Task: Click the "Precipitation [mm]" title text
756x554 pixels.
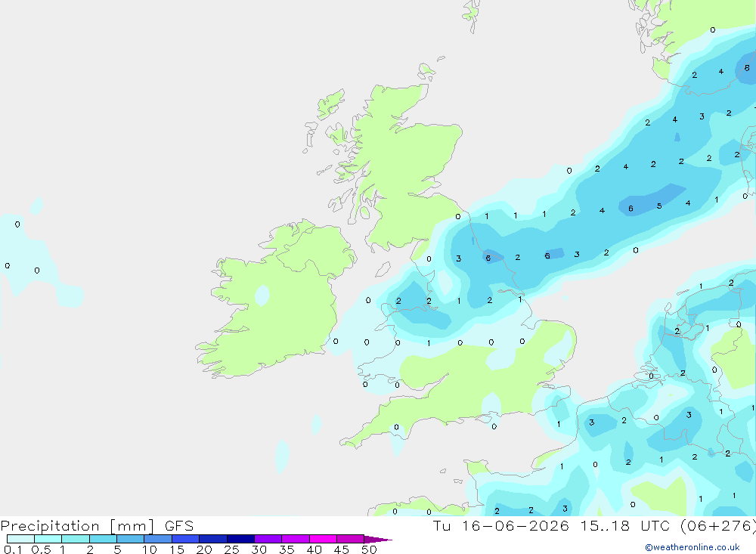Action: [78, 526]
